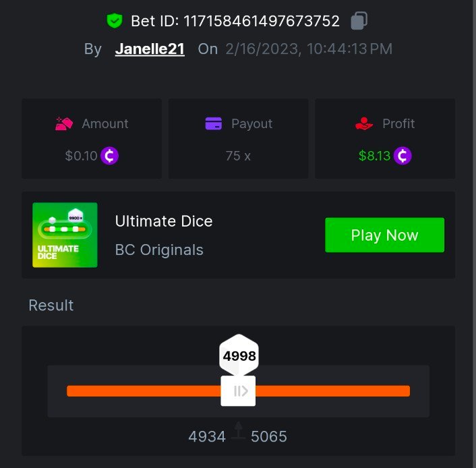Viewport: 476px width, 468px height.
Task: Click the green verified shield icon
Action: click(x=114, y=20)
